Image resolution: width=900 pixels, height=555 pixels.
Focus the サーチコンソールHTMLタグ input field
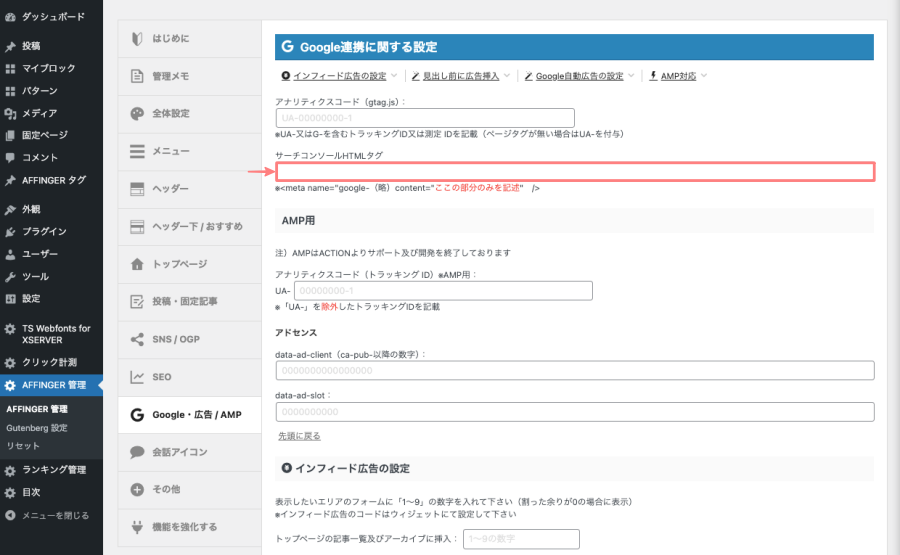click(x=575, y=172)
